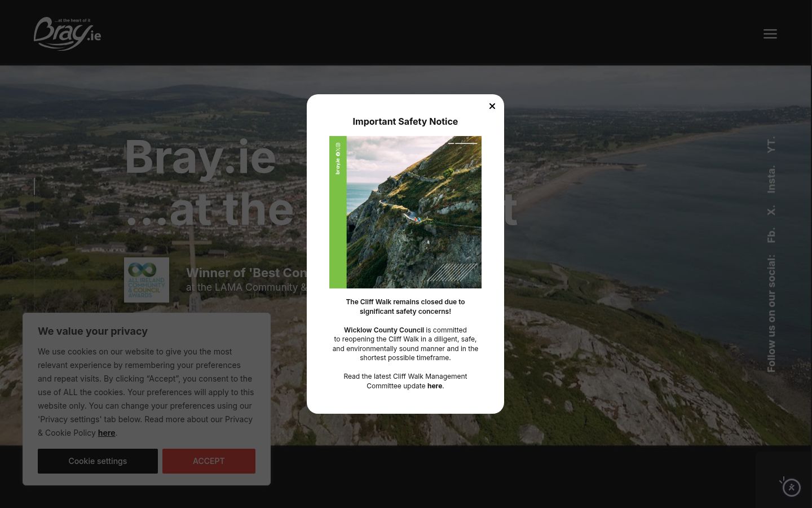
Task: Open the Privacy & Cookie Policy 'here' link
Action: (x=107, y=433)
